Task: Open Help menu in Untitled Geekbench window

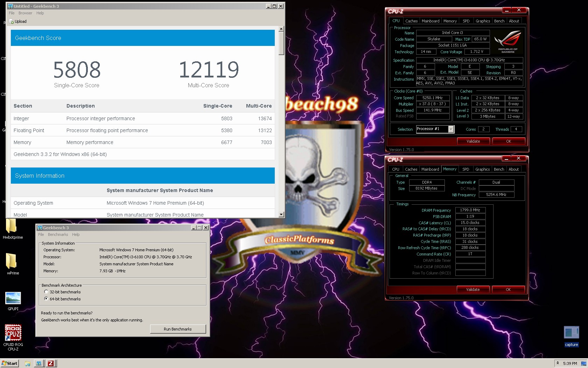Action: (x=40, y=13)
